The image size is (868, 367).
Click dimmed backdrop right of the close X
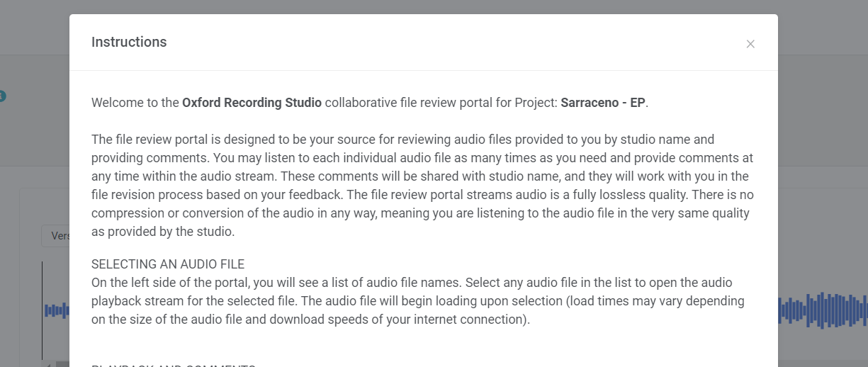tap(822, 44)
